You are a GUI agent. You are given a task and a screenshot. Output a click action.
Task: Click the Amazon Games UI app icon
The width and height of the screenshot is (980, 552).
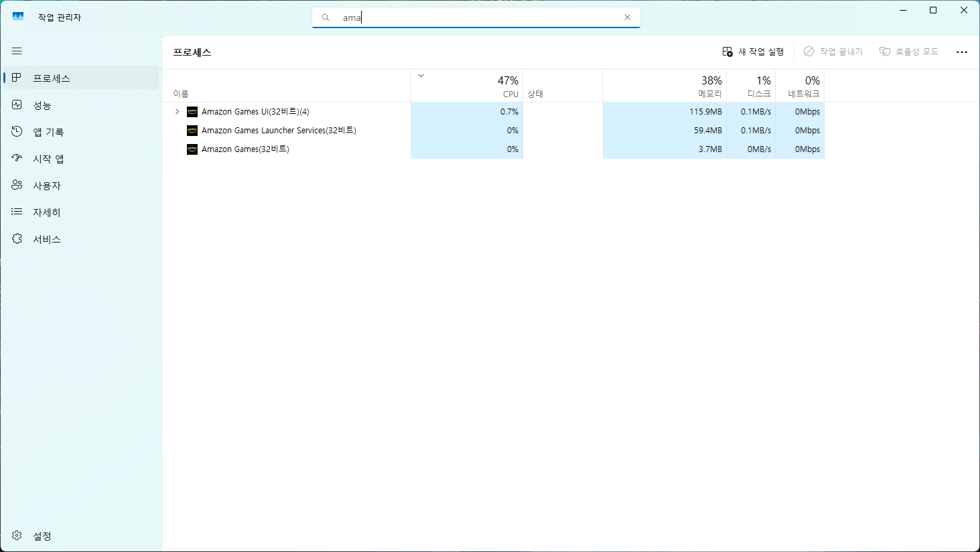[x=192, y=112]
